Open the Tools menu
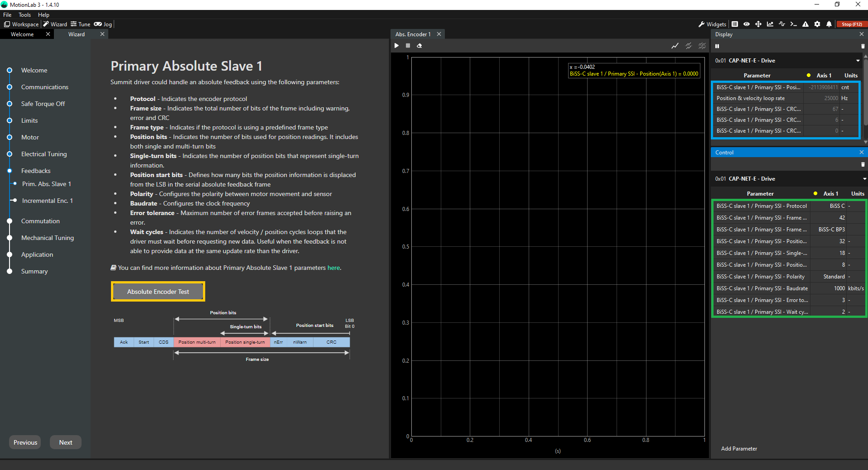The width and height of the screenshot is (868, 470). [x=24, y=15]
